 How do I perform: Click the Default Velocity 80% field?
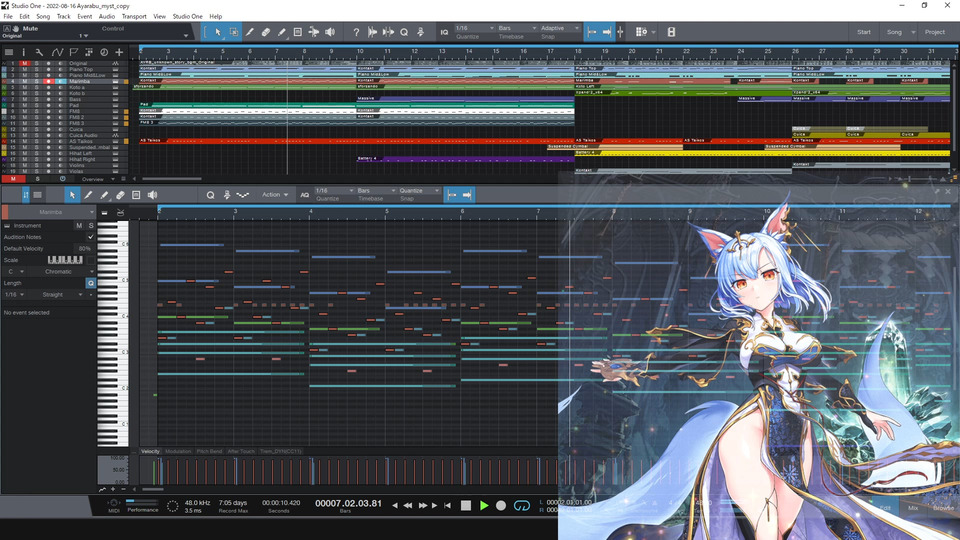[84, 249]
